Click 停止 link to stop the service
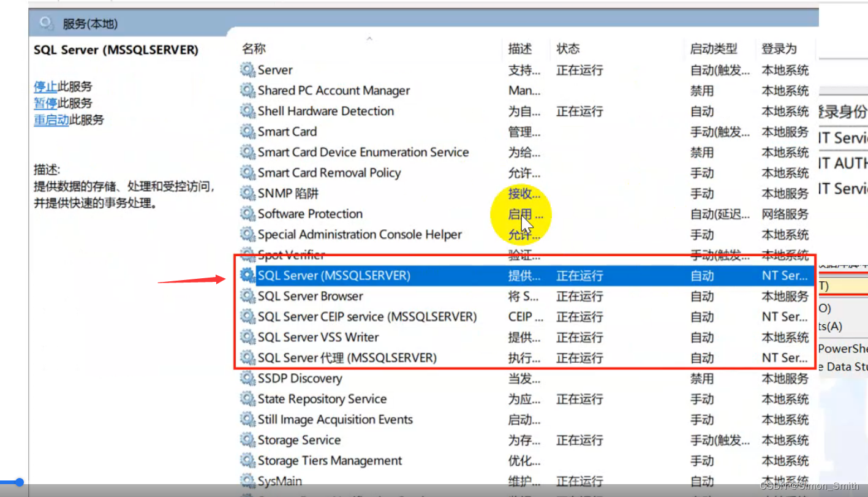Screen dimensions: 868x497 (x=45, y=86)
